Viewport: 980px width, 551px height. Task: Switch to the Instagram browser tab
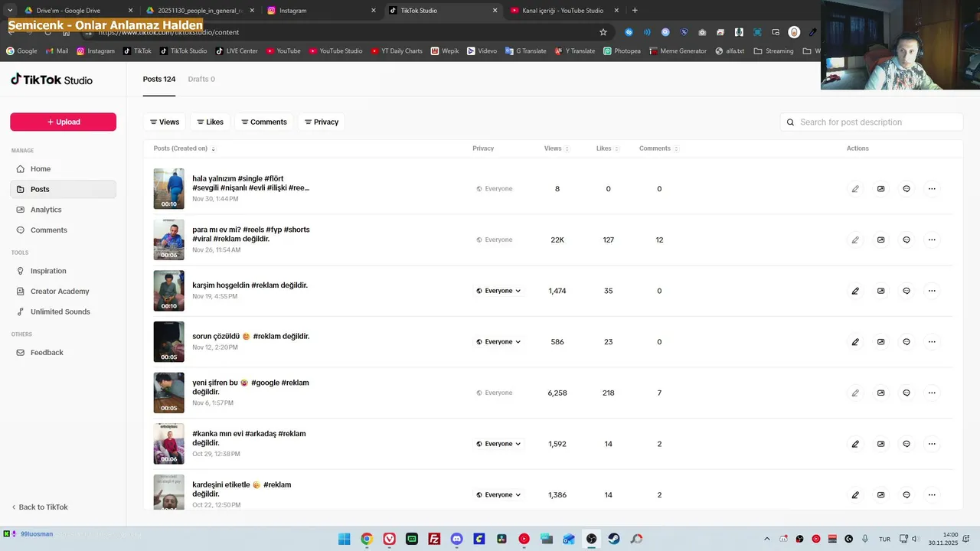click(x=322, y=11)
